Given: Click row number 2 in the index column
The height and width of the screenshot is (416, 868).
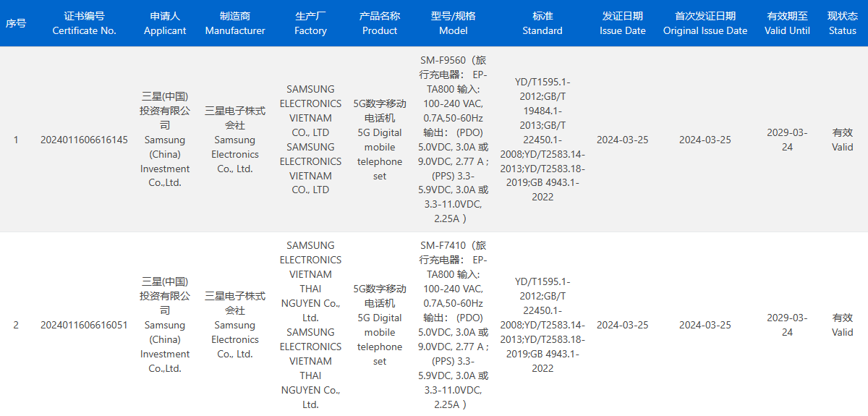Looking at the screenshot, I should coord(16,325).
